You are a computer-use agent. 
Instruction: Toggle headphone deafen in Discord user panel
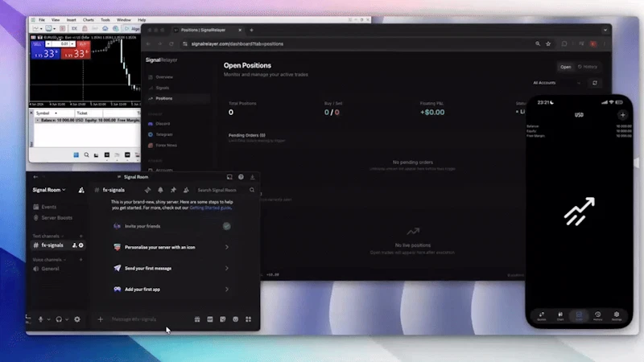click(59, 319)
